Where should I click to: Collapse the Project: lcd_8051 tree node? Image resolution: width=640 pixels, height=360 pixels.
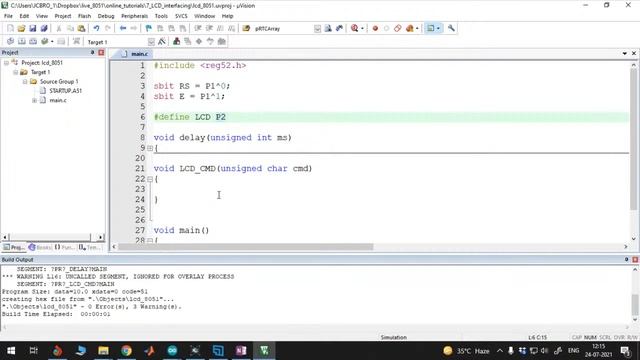(7, 63)
